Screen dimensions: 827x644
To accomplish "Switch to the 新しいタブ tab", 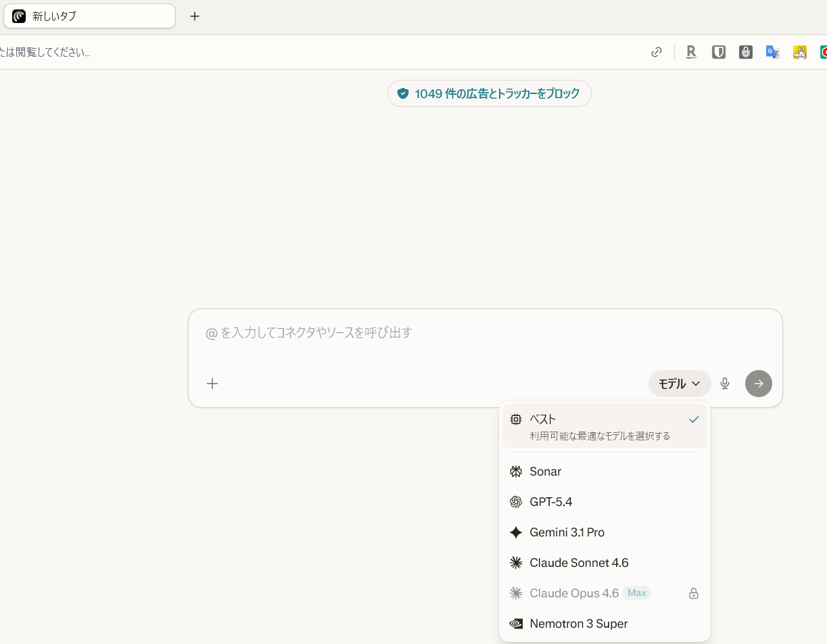I will click(x=89, y=16).
